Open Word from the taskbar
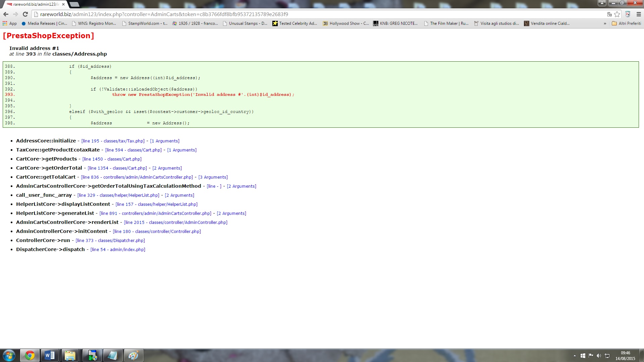Viewport: 644px width, 362px height. pos(50,355)
